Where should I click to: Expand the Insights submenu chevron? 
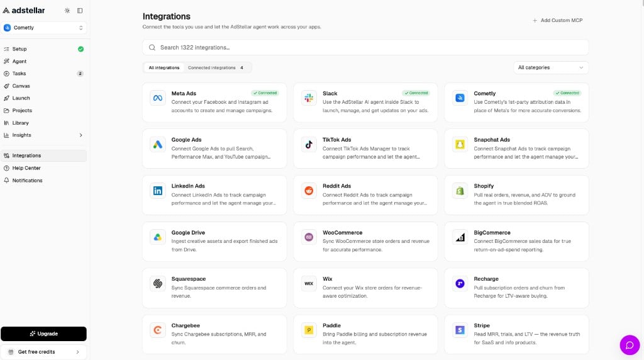pyautogui.click(x=80, y=135)
